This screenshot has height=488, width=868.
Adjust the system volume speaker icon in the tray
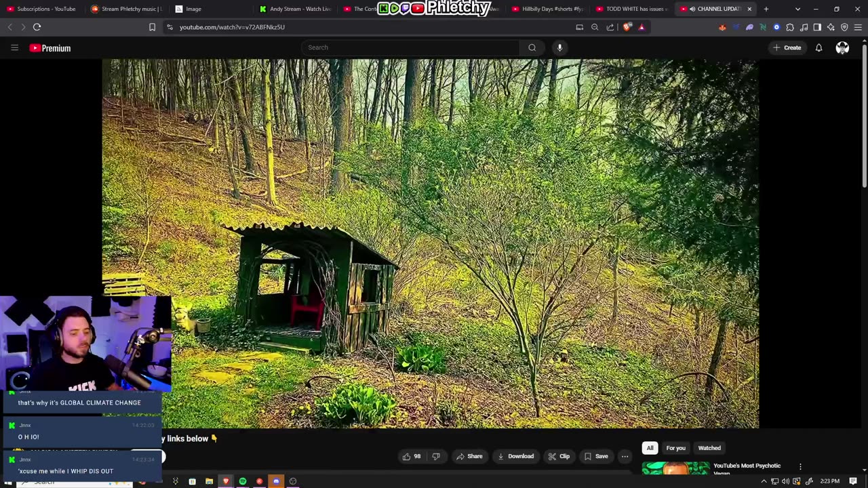[x=785, y=481]
